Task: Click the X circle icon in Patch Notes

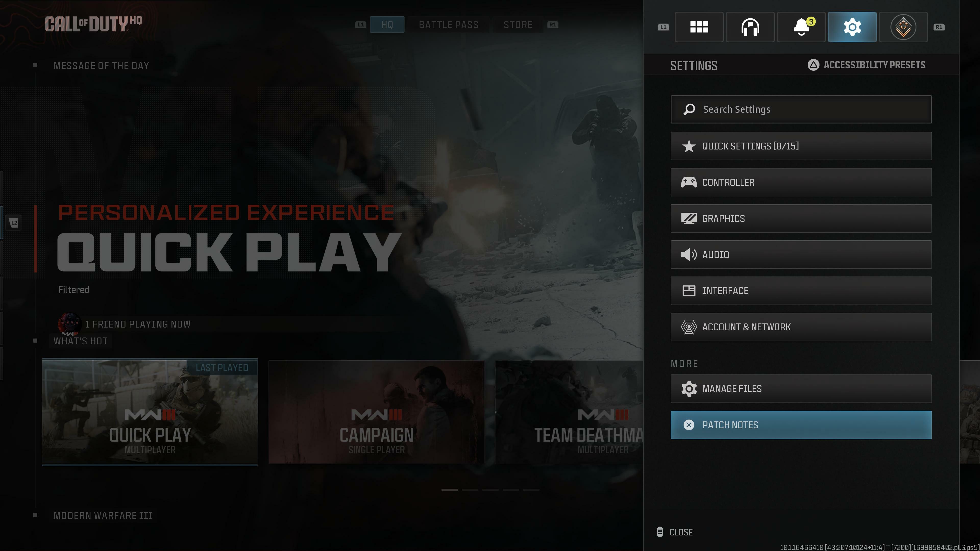Action: tap(689, 425)
